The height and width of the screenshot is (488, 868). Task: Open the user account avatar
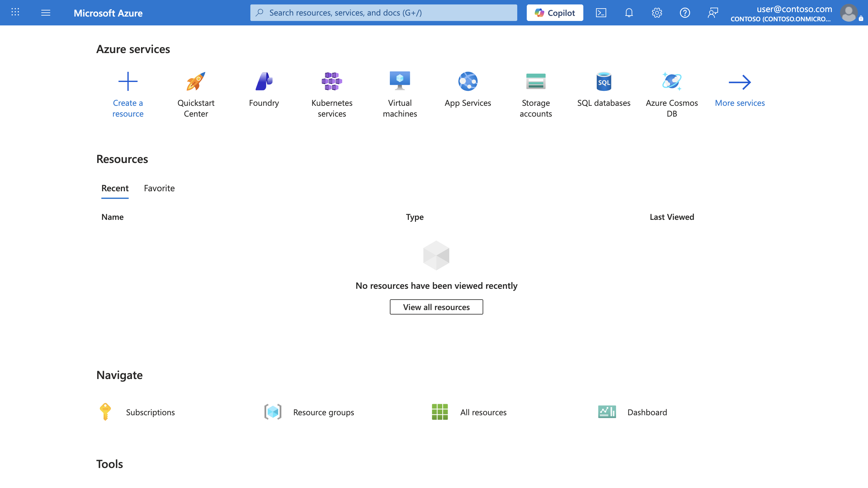tap(849, 12)
